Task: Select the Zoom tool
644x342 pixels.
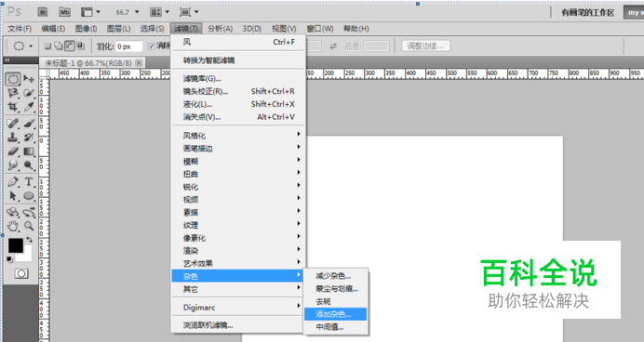Action: coord(29,226)
